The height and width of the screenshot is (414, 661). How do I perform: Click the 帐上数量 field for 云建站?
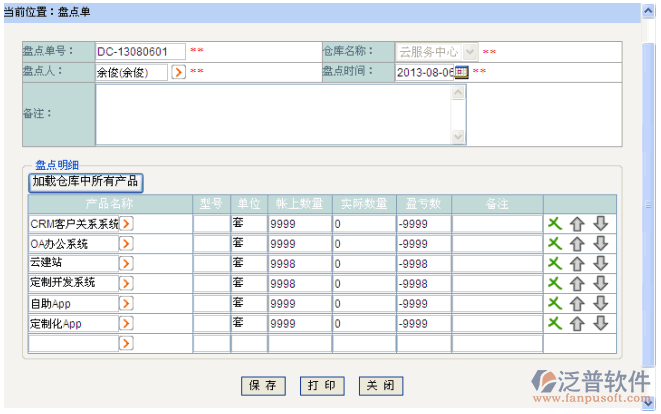(298, 263)
